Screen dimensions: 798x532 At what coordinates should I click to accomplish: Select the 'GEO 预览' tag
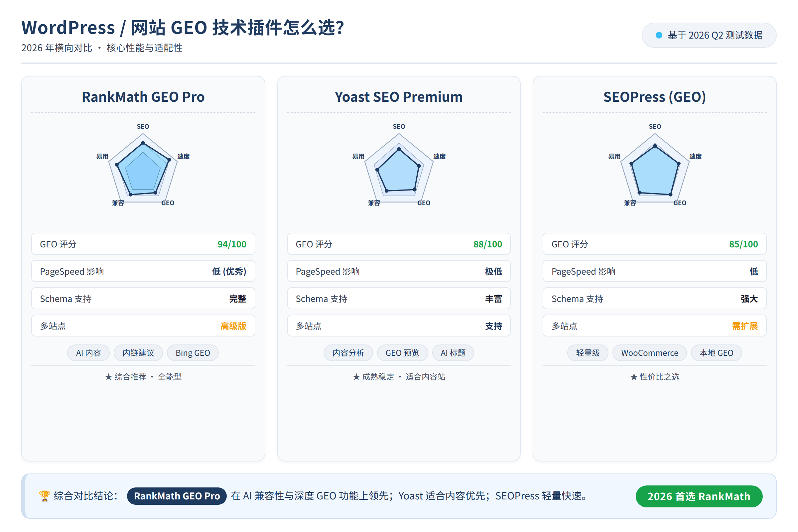[402, 353]
